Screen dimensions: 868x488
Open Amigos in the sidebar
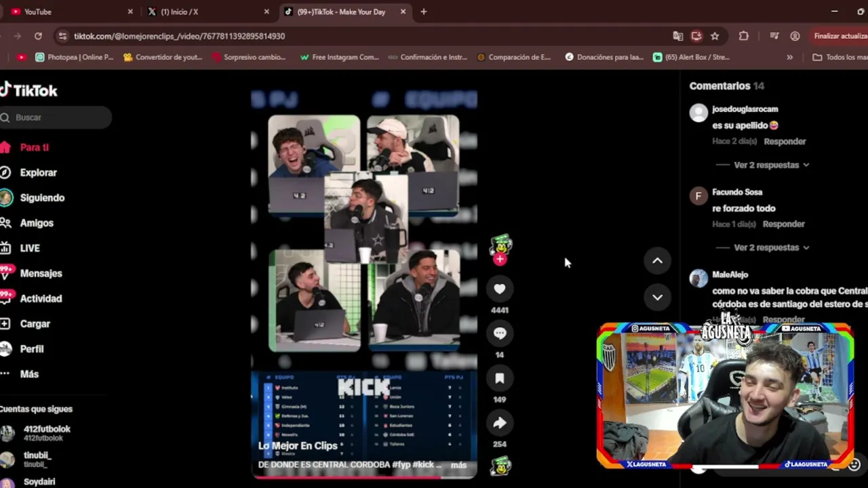37,223
